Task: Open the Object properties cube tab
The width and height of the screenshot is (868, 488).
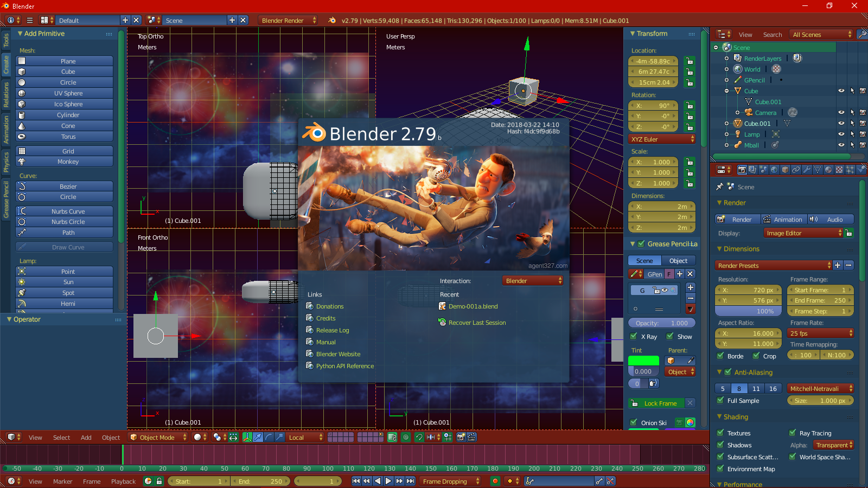Action: [x=785, y=170]
